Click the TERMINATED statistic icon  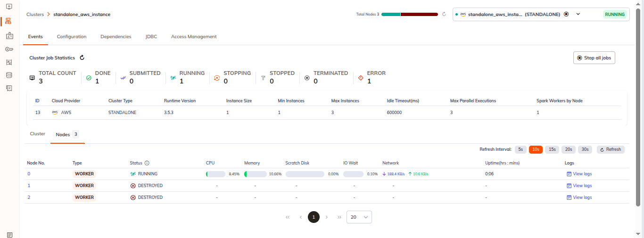tap(307, 78)
